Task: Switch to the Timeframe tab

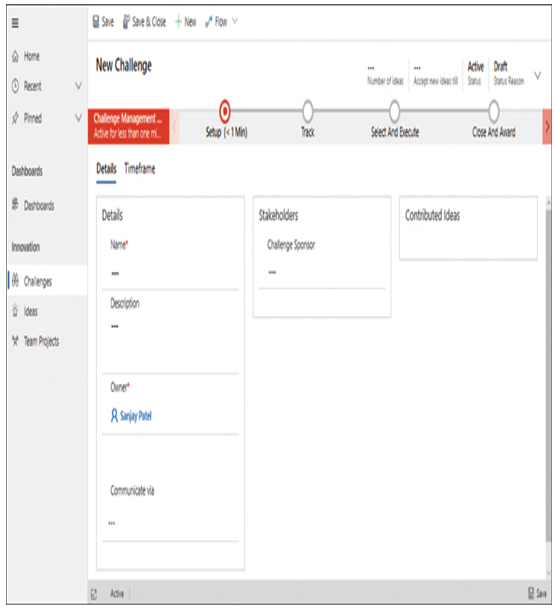Action: pyautogui.click(x=140, y=169)
